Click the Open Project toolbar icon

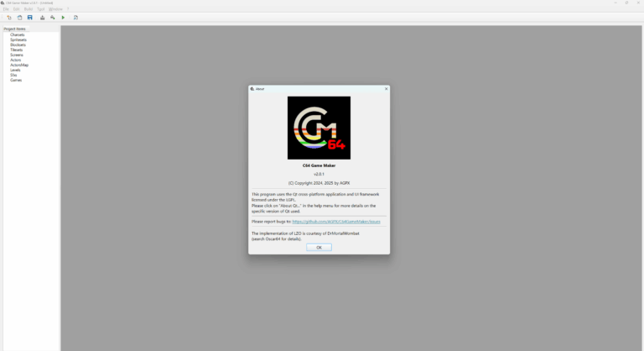(19, 18)
